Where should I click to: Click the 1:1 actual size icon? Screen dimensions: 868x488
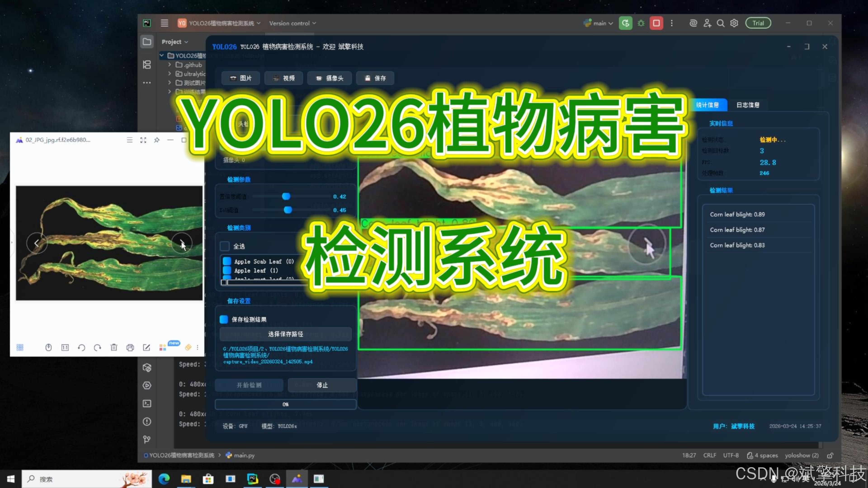[65, 347]
